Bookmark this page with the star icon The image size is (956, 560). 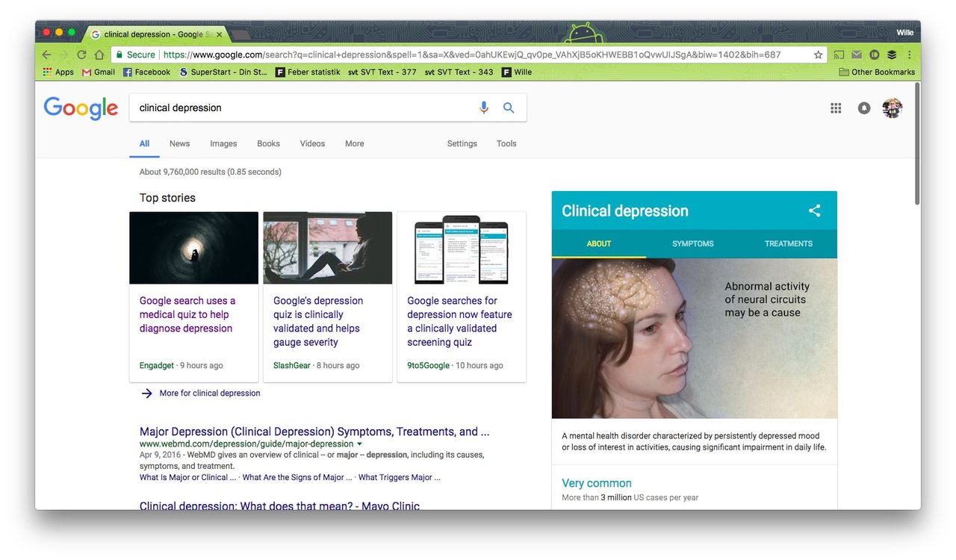point(818,55)
